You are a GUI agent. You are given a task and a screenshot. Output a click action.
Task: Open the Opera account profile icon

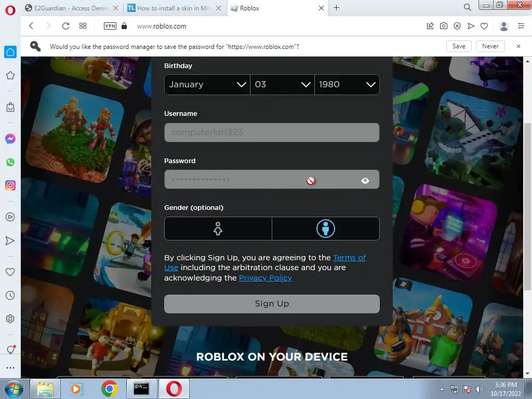(x=504, y=26)
